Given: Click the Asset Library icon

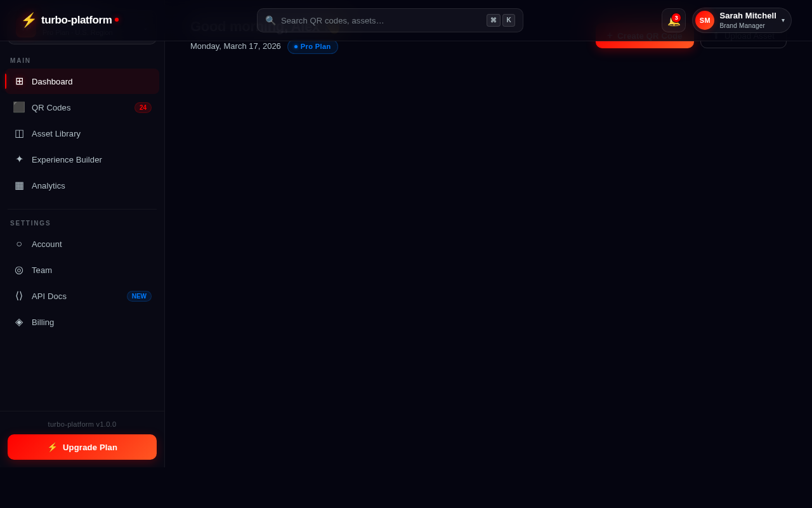Looking at the screenshot, I should pos(19,133).
